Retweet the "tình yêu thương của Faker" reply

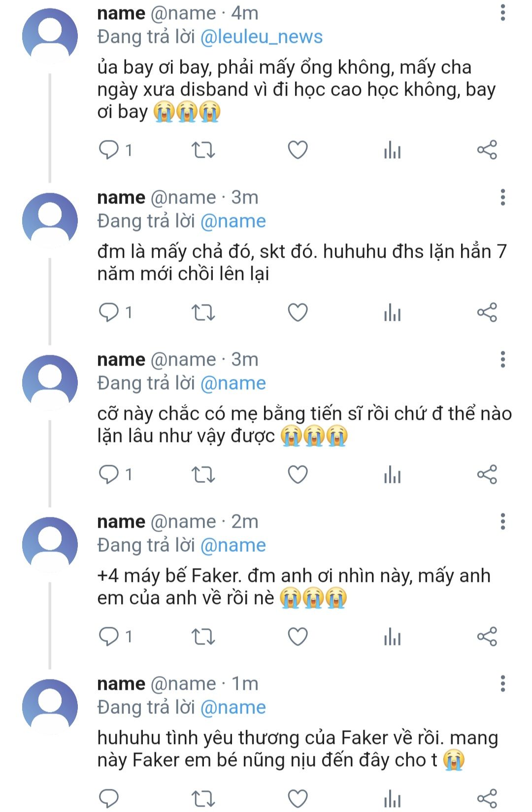pyautogui.click(x=203, y=798)
